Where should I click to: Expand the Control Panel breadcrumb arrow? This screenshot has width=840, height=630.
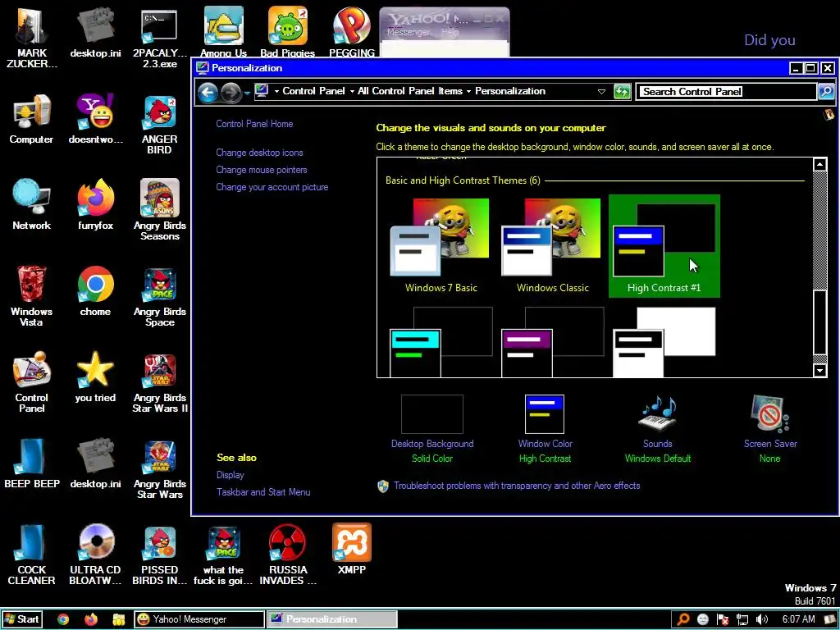point(352,92)
